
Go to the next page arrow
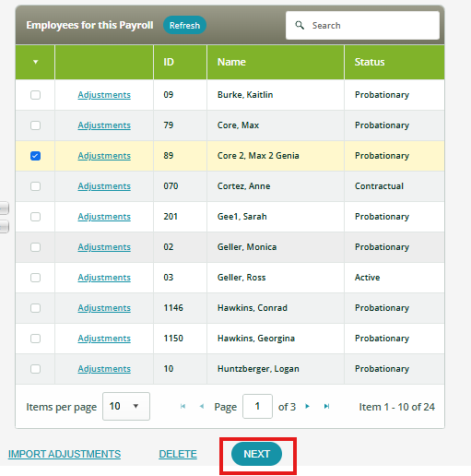(x=307, y=407)
